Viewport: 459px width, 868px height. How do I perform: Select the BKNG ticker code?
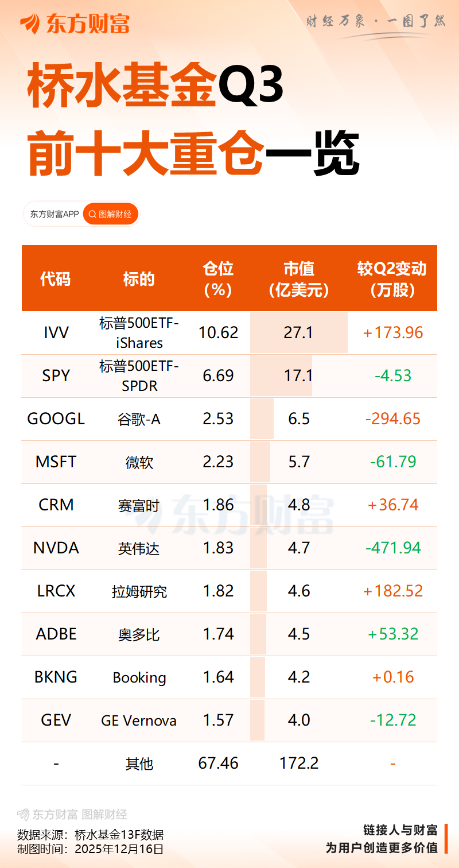click(x=56, y=677)
